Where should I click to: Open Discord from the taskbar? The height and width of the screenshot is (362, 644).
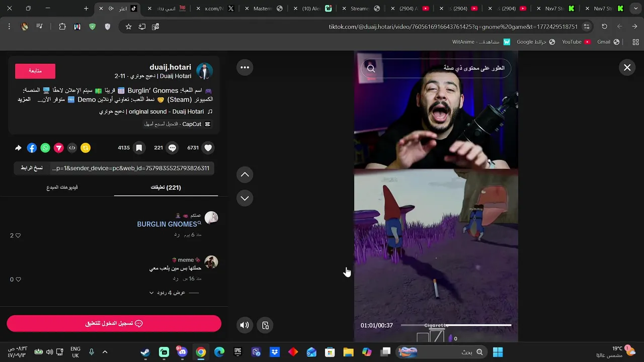(x=182, y=352)
